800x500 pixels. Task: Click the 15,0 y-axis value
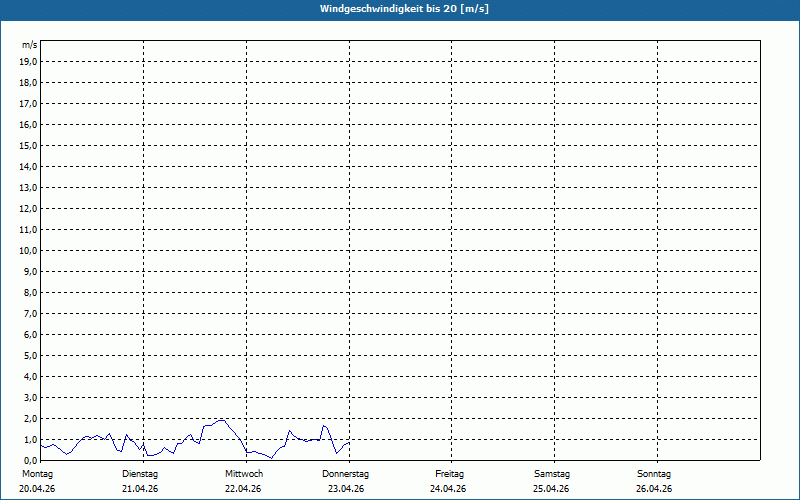30,145
